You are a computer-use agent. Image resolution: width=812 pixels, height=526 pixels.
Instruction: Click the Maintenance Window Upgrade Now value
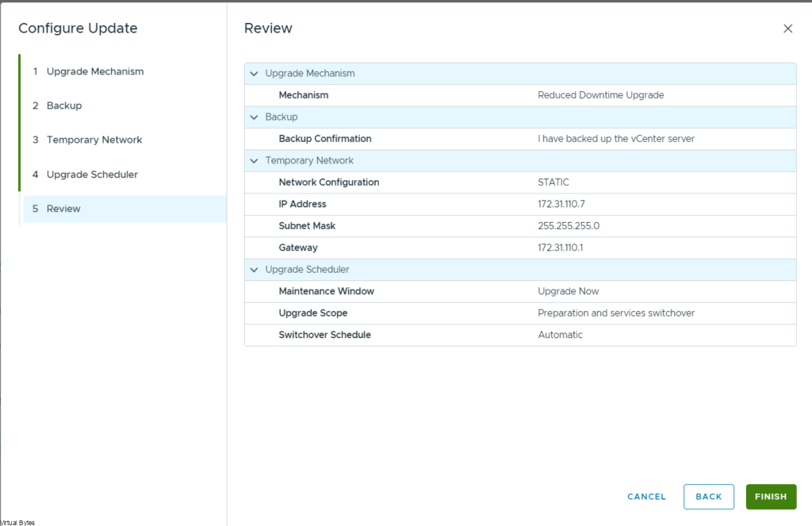pyautogui.click(x=568, y=291)
